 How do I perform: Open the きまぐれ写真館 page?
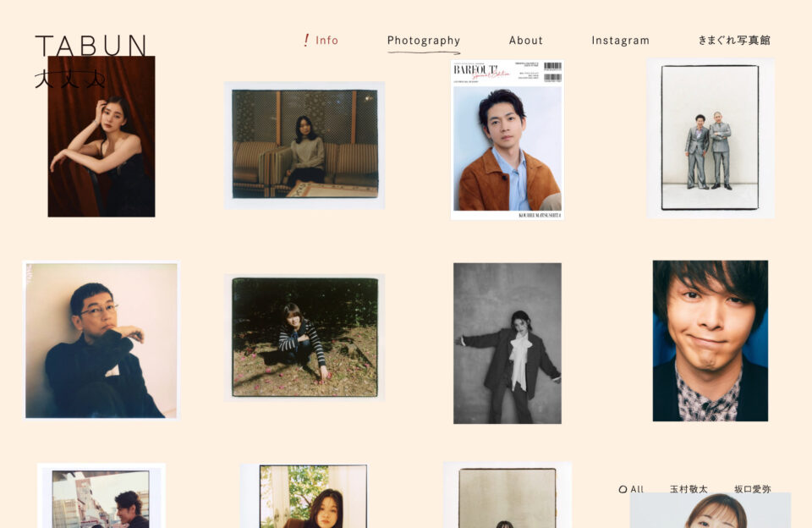click(734, 41)
